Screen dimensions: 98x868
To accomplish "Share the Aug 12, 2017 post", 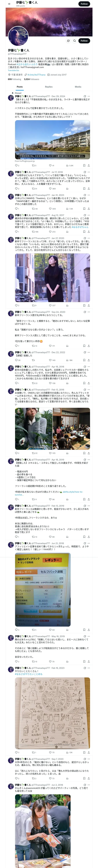I will click(89, 232).
